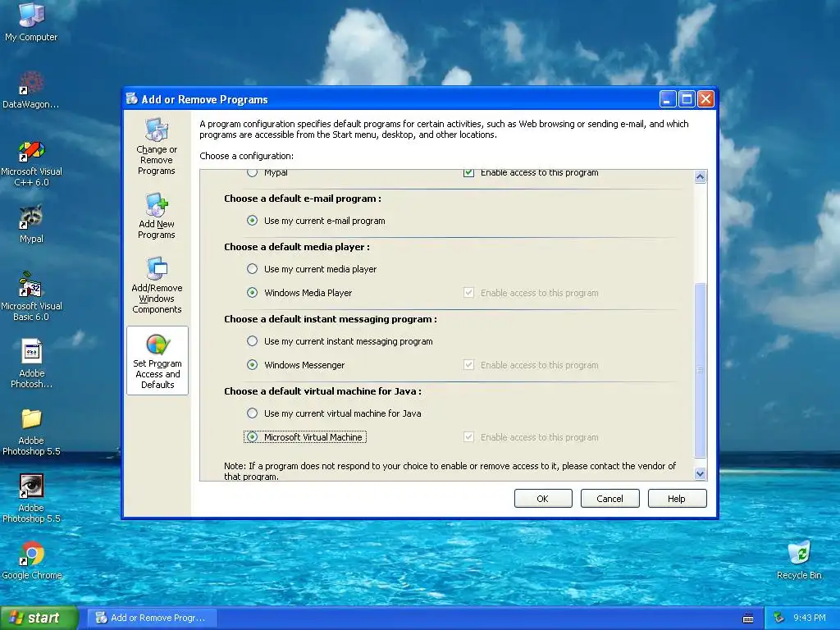Viewport: 840px width, 630px height.
Task: Open the Google Chrome desktop icon
Action: [31, 560]
